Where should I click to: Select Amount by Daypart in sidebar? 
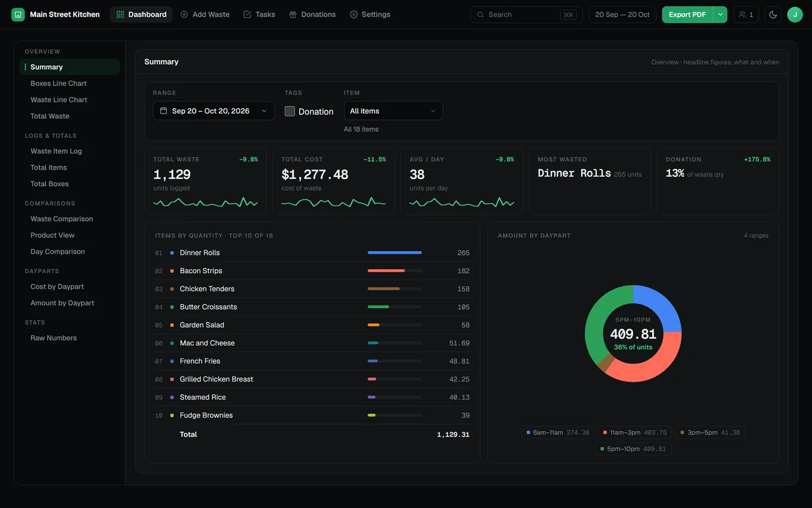70,304
